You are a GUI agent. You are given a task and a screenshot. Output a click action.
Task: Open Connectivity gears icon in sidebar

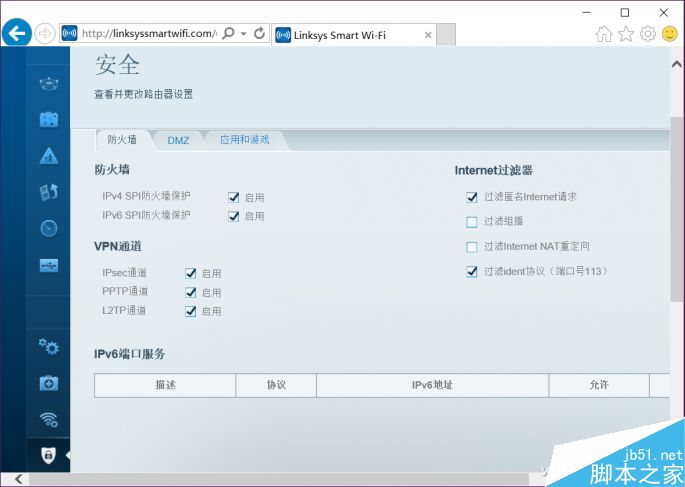(49, 347)
